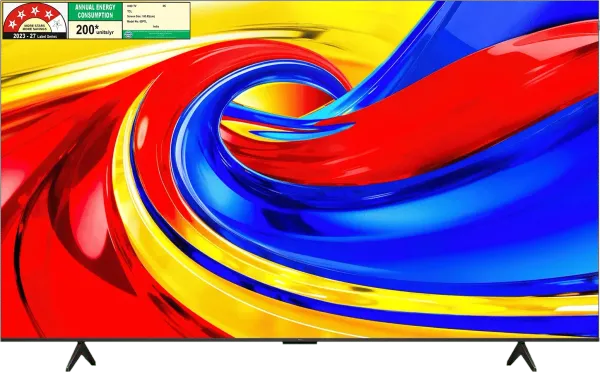
Task: Click the "ANNUAL ENERGY CONSUMPTION" green heading
Action: pyautogui.click(x=95, y=12)
